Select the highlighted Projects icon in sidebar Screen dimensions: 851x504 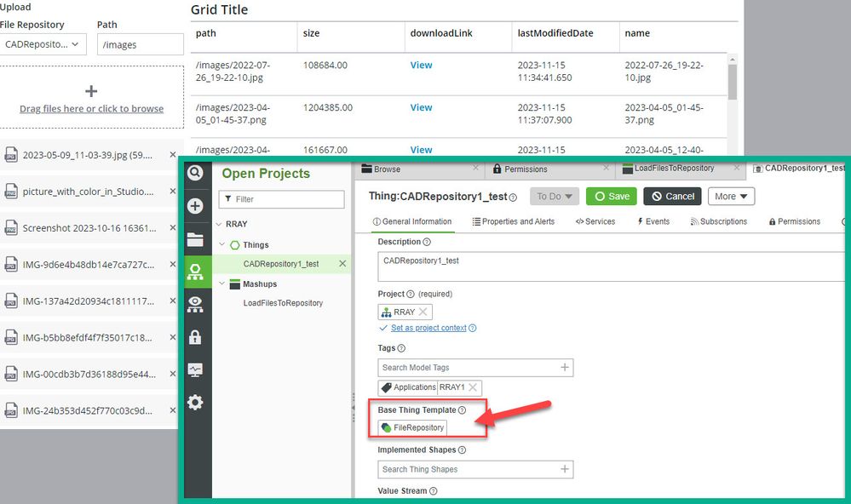click(x=195, y=272)
